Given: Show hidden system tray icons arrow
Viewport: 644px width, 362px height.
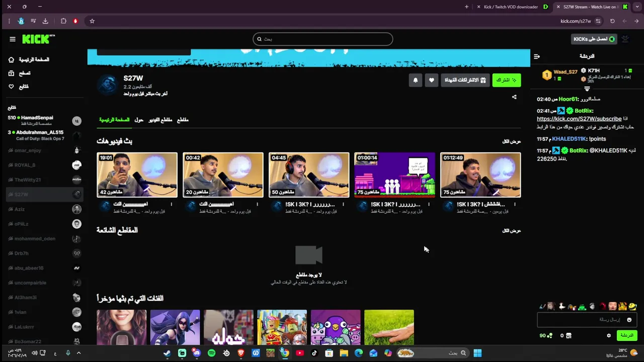Looking at the screenshot, I should pos(78,353).
